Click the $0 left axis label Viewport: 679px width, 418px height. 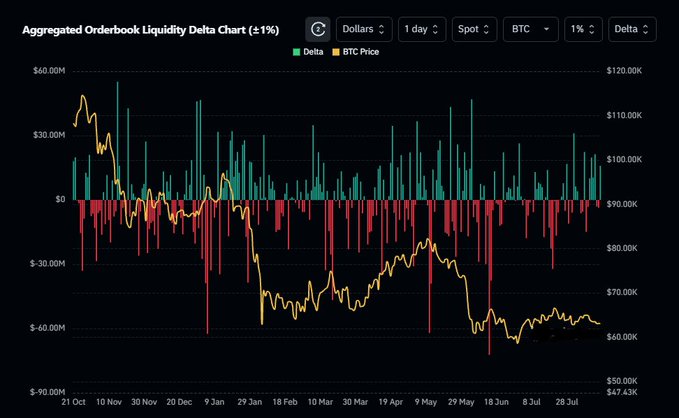point(60,199)
